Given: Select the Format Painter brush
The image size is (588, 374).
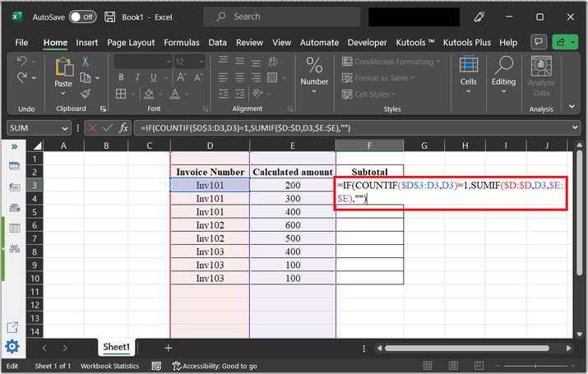Looking at the screenshot, I should click(86, 94).
